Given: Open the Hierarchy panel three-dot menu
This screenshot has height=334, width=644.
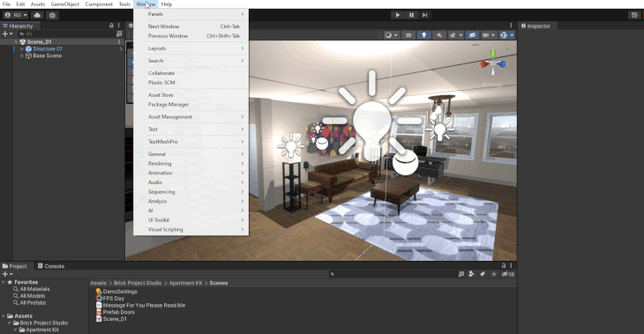Looking at the screenshot, I should (119, 26).
